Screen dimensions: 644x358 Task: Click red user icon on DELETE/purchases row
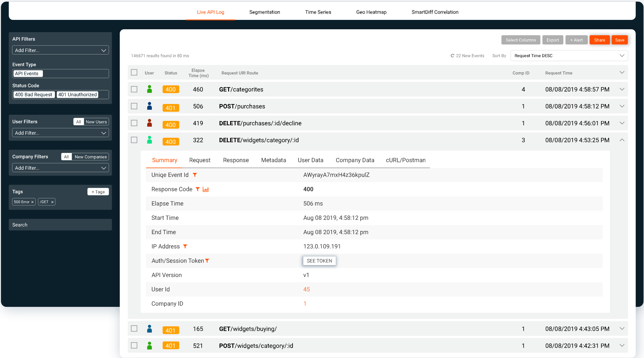(149, 123)
